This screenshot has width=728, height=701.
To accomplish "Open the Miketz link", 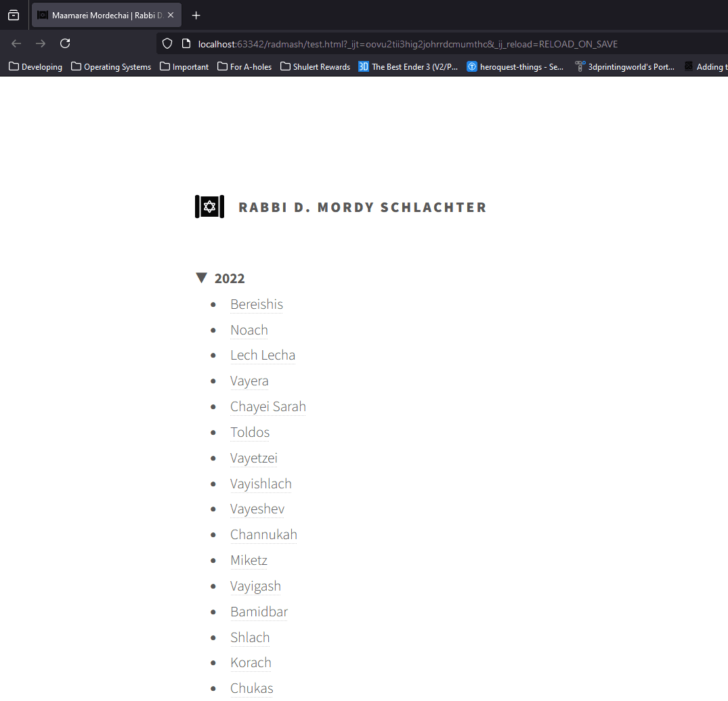I will pyautogui.click(x=249, y=561).
